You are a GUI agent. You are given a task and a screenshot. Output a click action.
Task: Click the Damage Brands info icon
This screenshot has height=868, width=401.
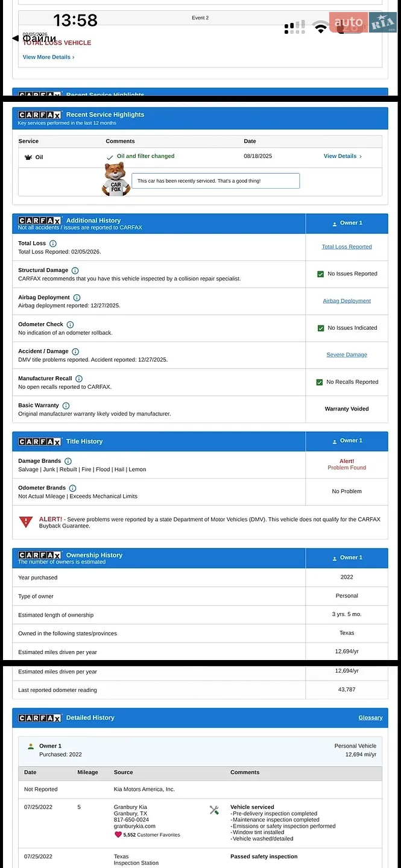(68, 461)
